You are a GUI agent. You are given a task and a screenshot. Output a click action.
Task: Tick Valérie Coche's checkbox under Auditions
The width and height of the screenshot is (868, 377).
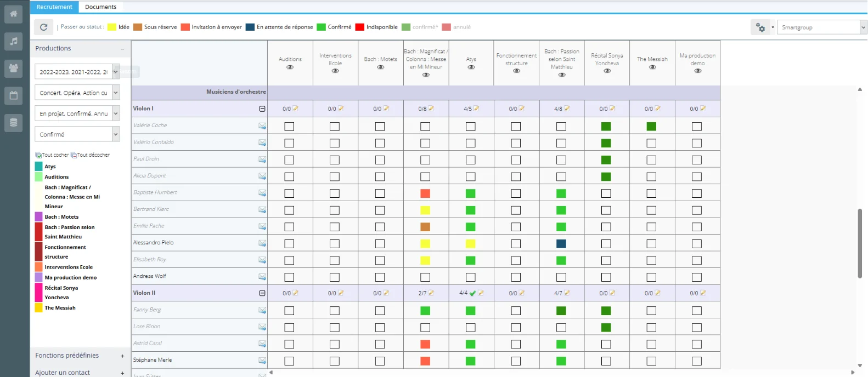[289, 127]
